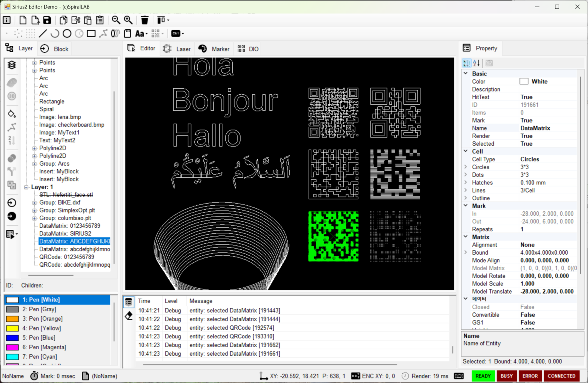Click the CONNECTED status button
This screenshot has width=588, height=383.
(x=561, y=376)
